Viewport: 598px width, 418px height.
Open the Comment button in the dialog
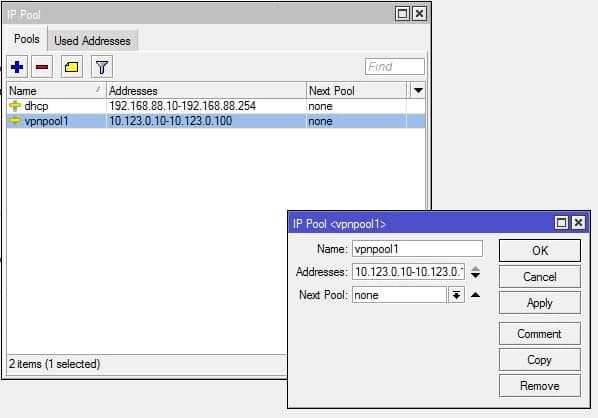[x=540, y=334]
